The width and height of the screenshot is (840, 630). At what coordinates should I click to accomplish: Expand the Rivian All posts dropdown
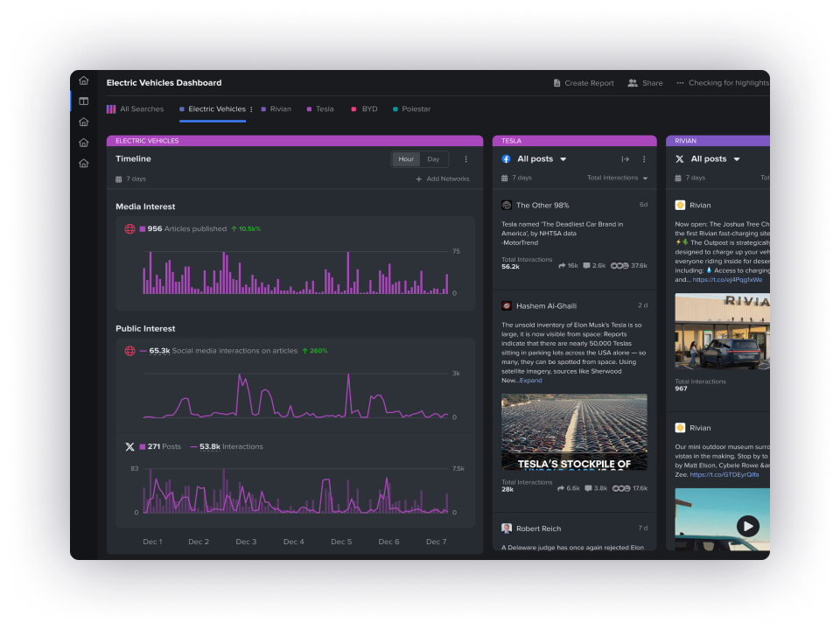tap(737, 159)
